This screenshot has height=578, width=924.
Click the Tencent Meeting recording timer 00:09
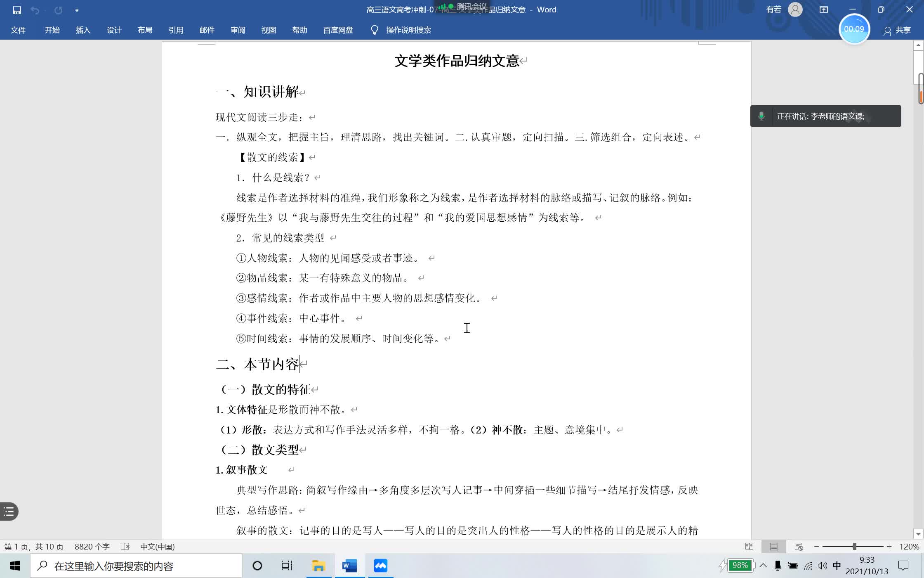coord(854,29)
